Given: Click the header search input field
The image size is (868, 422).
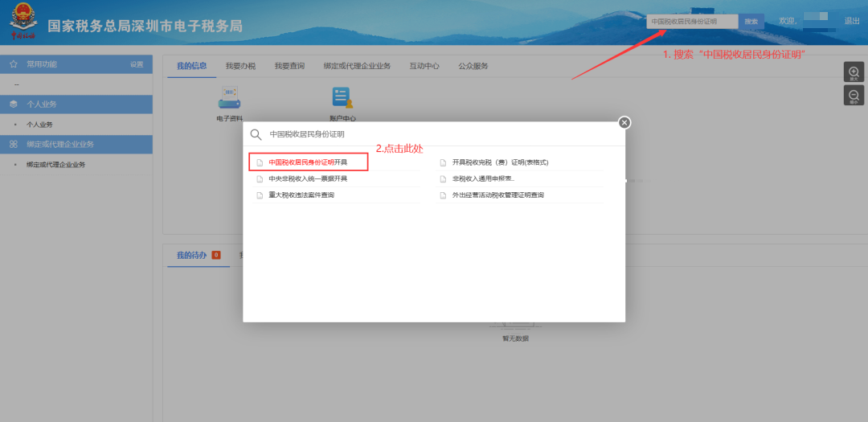Looking at the screenshot, I should point(692,22).
